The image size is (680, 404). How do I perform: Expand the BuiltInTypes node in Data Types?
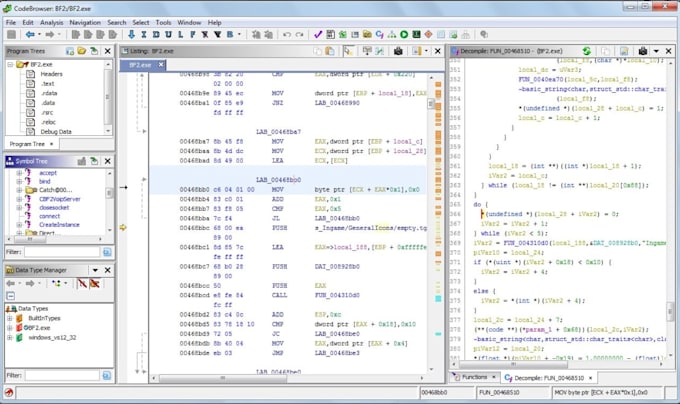click(10, 318)
